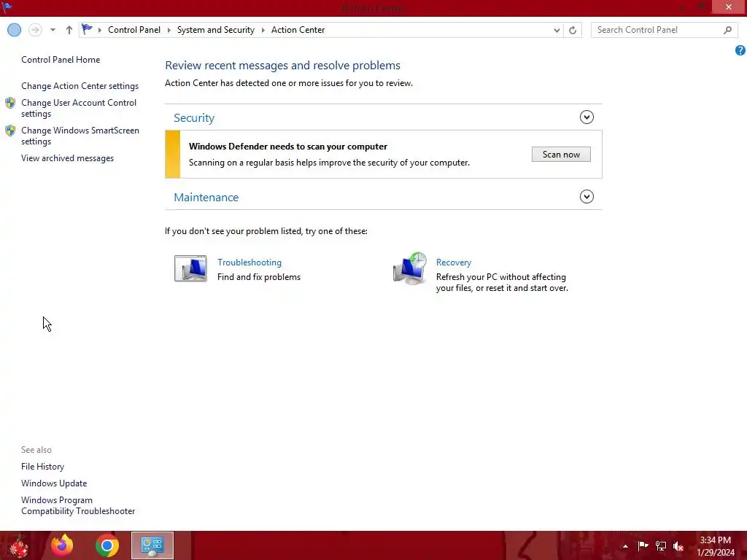
Task: Click the Troubleshooting monitor icon
Action: pos(190,268)
